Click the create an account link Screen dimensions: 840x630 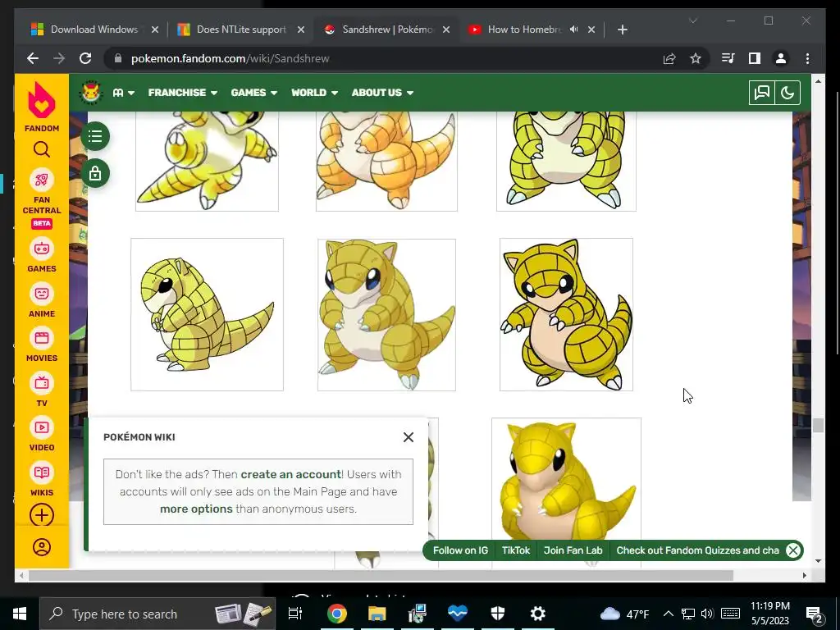291,474
